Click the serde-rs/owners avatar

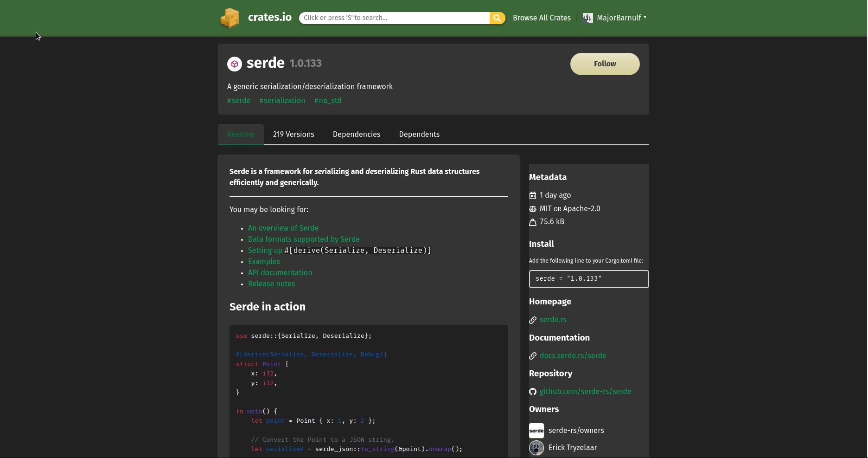coord(536,431)
